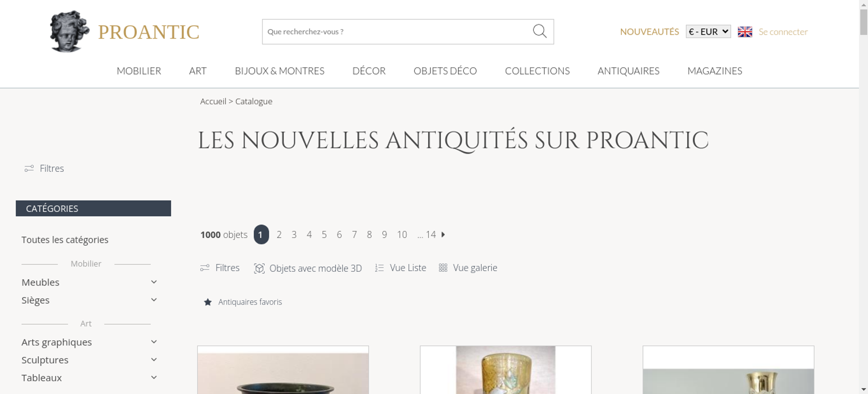Go to results page 5
This screenshot has width=868, height=394.
pyautogui.click(x=324, y=234)
